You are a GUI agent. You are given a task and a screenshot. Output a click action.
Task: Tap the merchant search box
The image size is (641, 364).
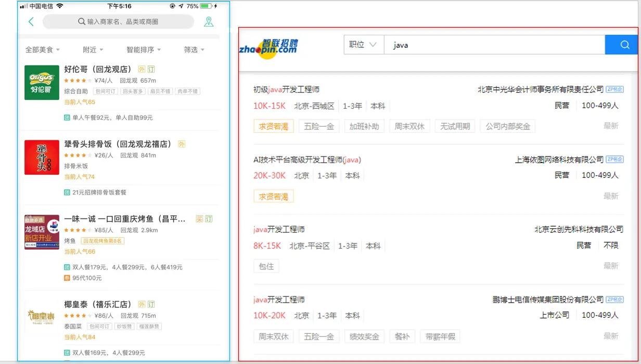[x=119, y=22]
